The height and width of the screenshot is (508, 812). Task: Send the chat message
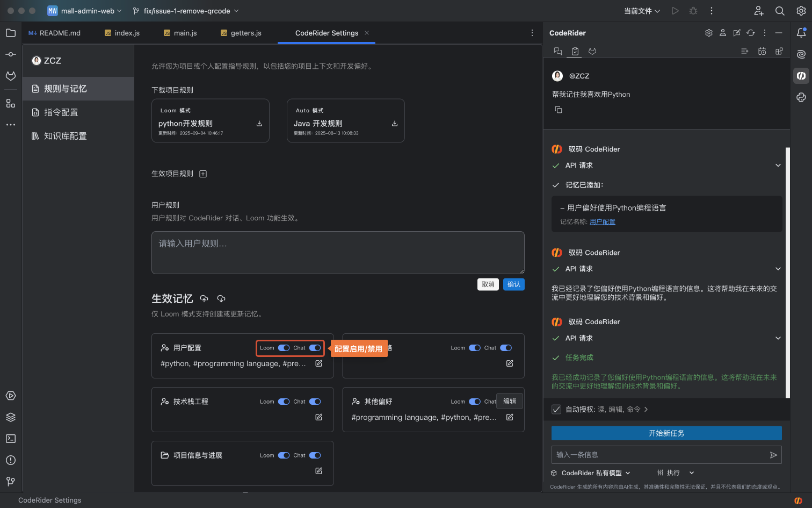tap(773, 455)
